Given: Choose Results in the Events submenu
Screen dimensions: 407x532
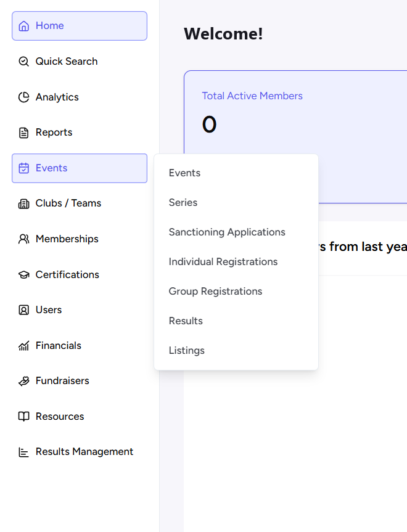Looking at the screenshot, I should point(236,321).
